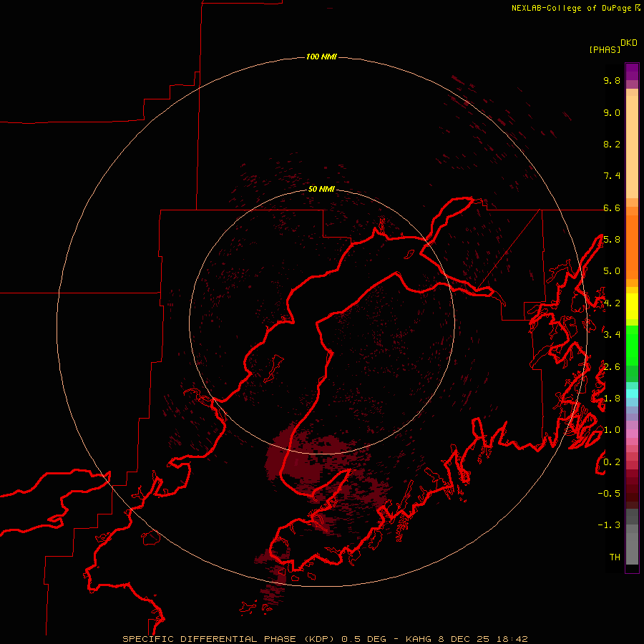
Task: Click the 7.4 scale value
Action: 612,176
